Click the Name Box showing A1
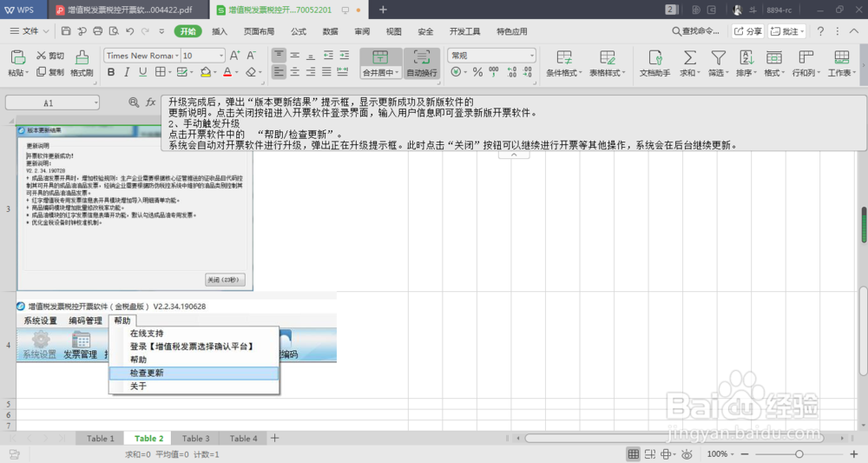The width and height of the screenshot is (868, 463). click(x=53, y=103)
